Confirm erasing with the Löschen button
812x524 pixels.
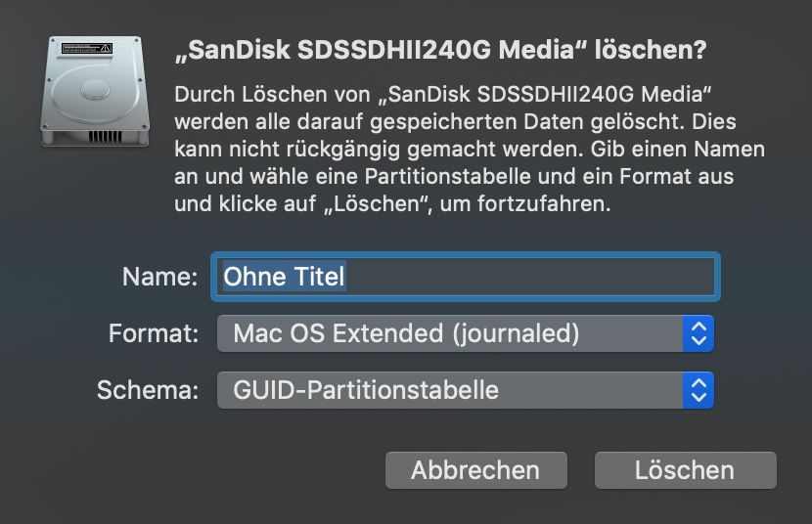(x=685, y=470)
